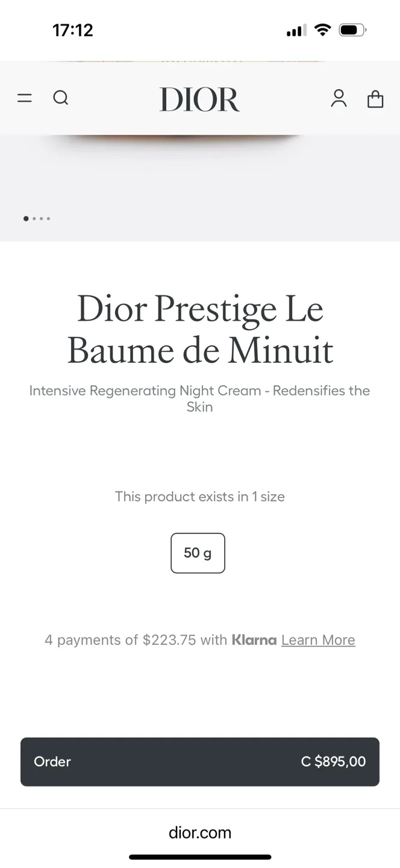The width and height of the screenshot is (400, 868).
Task: Open the account profile icon
Action: 339,99
